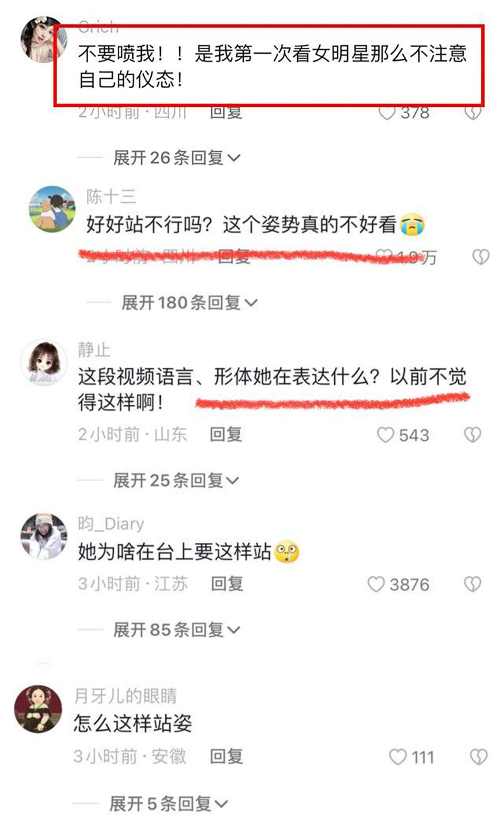
Task: Dislike 陈十三's comment with broken heart
Action: pos(481,257)
